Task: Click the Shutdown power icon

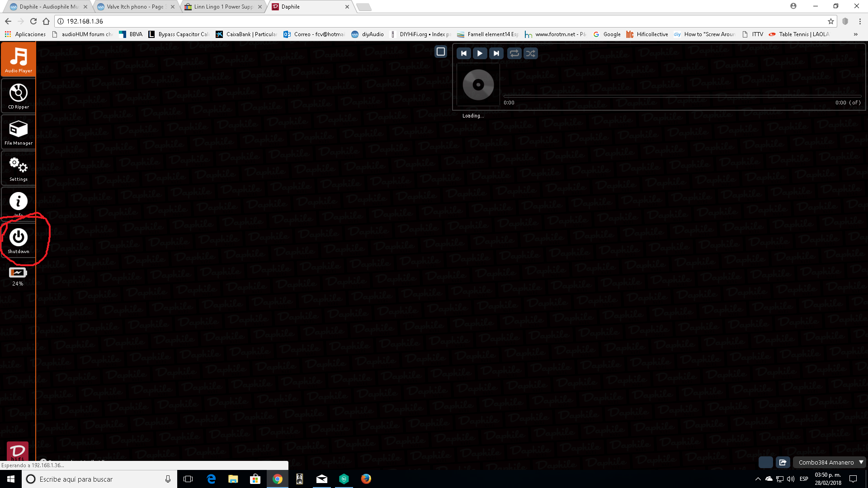Action: (19, 237)
